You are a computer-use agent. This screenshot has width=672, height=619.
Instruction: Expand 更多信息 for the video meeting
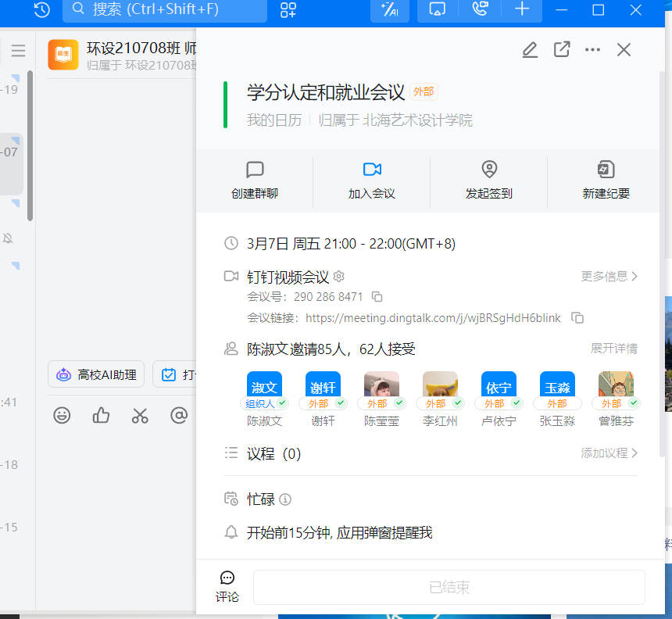tap(609, 277)
